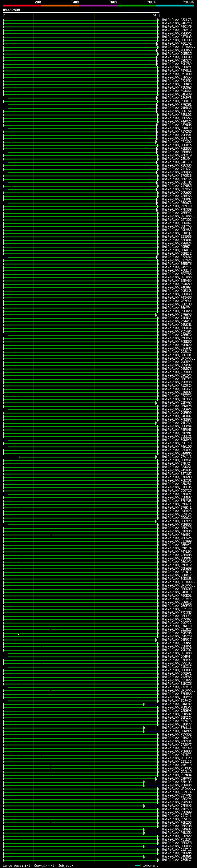The height and width of the screenshot is (868, 197).
Task: Select label UniRef100_C3WGY1
Action: (x=177, y=67)
